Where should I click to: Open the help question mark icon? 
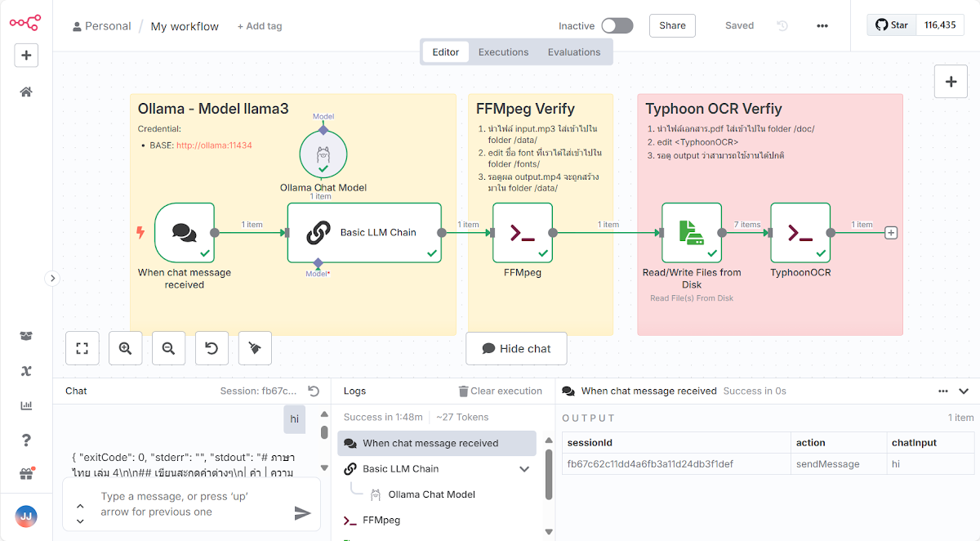26,440
